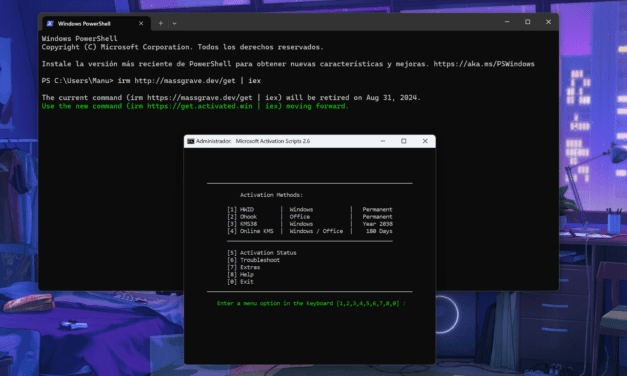Close the Windows PowerShell tab
The image size is (627, 376).
[x=141, y=24]
